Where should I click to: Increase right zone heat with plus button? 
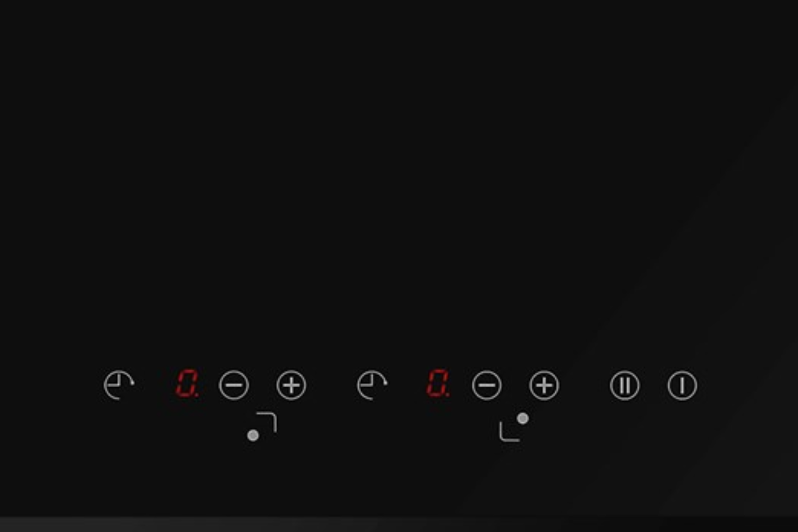click(544, 385)
